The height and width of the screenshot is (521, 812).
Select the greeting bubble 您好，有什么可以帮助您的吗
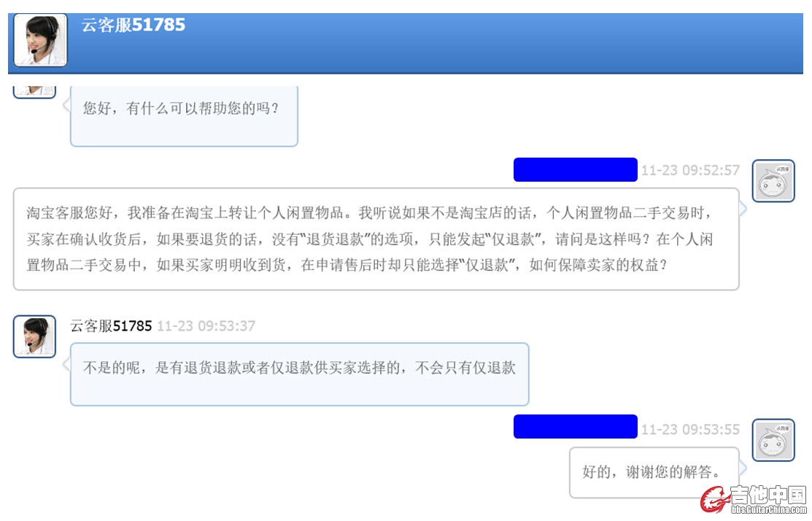click(x=184, y=117)
